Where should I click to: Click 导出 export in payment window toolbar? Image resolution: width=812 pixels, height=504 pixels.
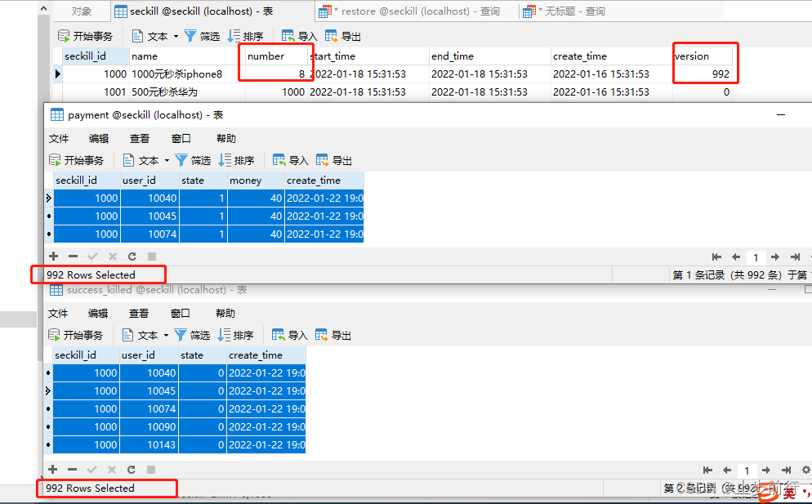334,160
